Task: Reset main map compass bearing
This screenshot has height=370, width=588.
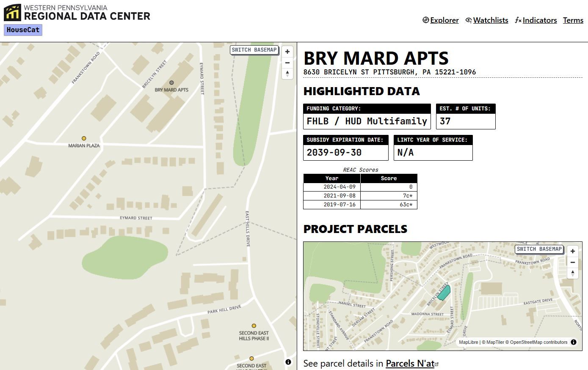Action: tap(287, 74)
